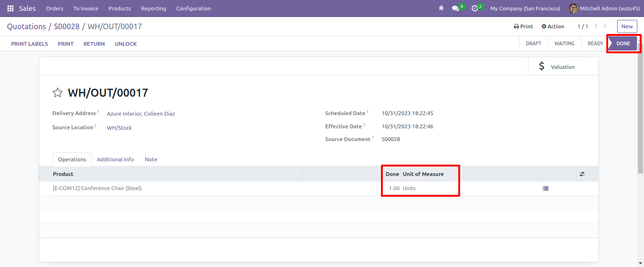Open the apps grid menu icon
This screenshot has width=644, height=267.
(x=10, y=8)
